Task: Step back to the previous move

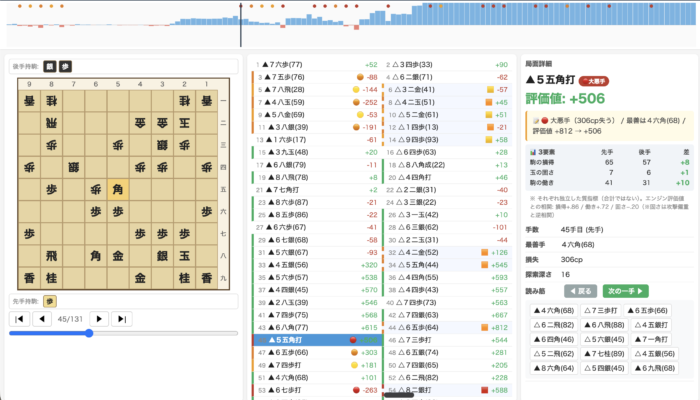Action: (x=42, y=319)
